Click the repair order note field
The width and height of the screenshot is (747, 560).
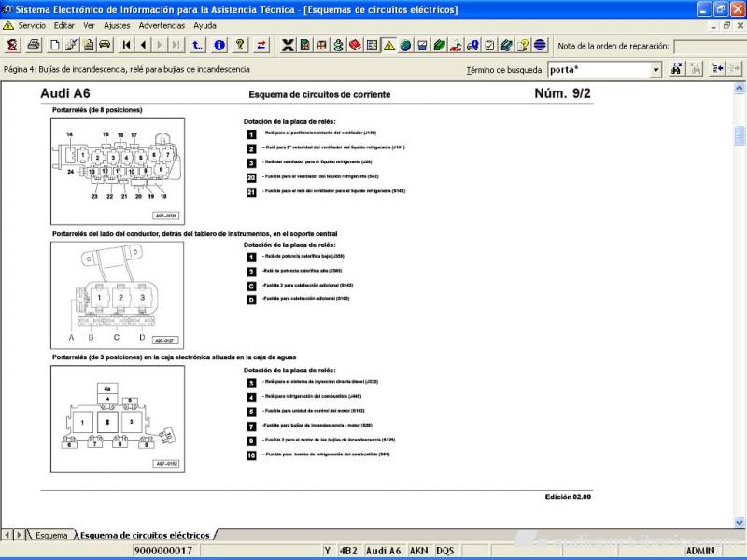coord(711,46)
